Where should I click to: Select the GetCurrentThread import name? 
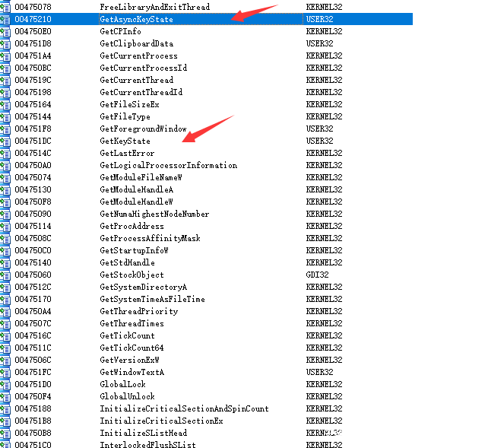(x=136, y=80)
